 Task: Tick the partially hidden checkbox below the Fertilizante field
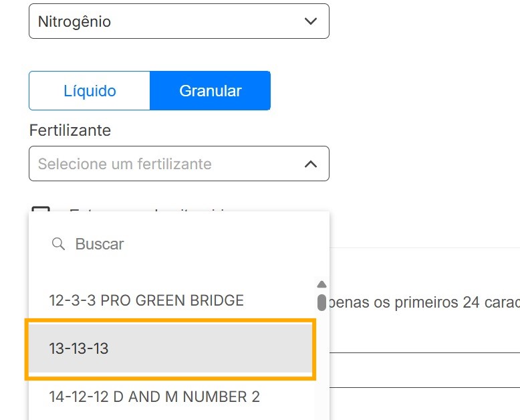41,213
